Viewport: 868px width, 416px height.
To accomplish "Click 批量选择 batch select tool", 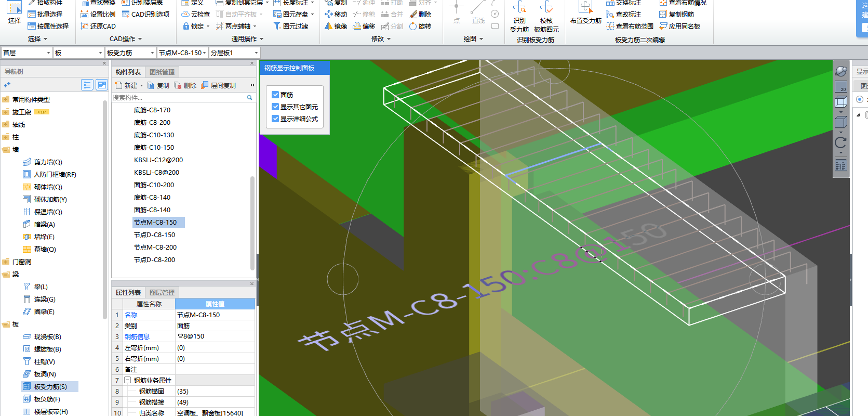I will 45,15.
